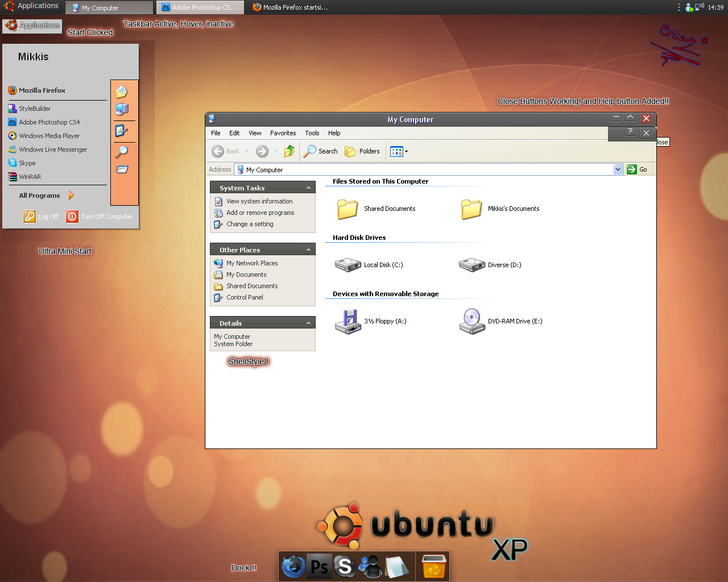Toggle the Search pane
The width and height of the screenshot is (728, 582).
[x=321, y=151]
